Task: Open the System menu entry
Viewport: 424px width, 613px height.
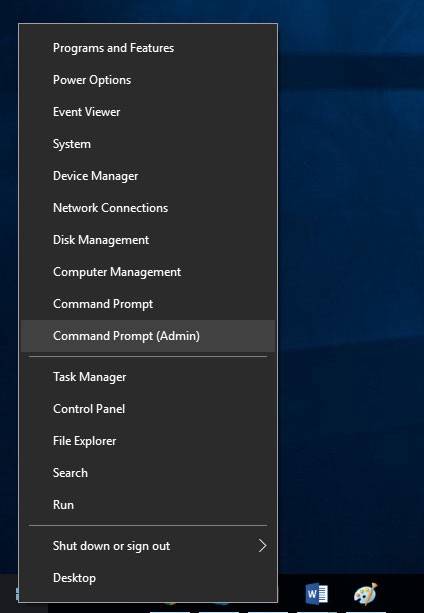Action: tap(148, 144)
